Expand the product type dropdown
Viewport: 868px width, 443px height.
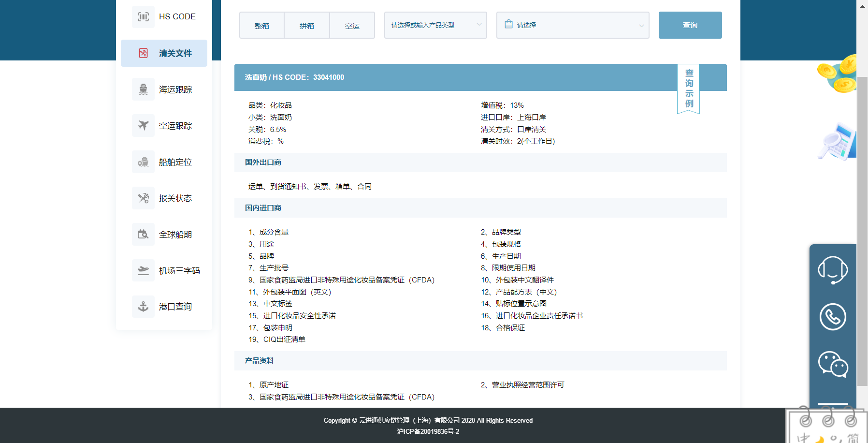[435, 25]
